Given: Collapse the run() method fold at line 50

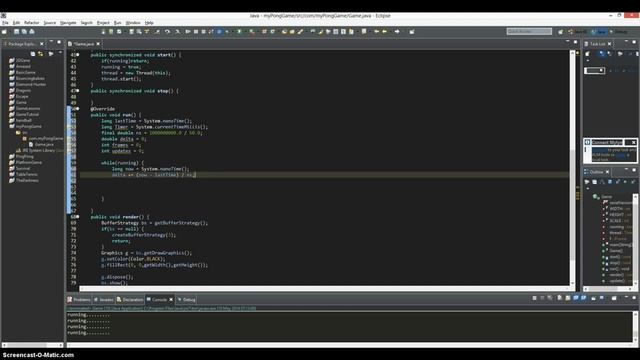Looking at the screenshot, I should coord(78,109).
